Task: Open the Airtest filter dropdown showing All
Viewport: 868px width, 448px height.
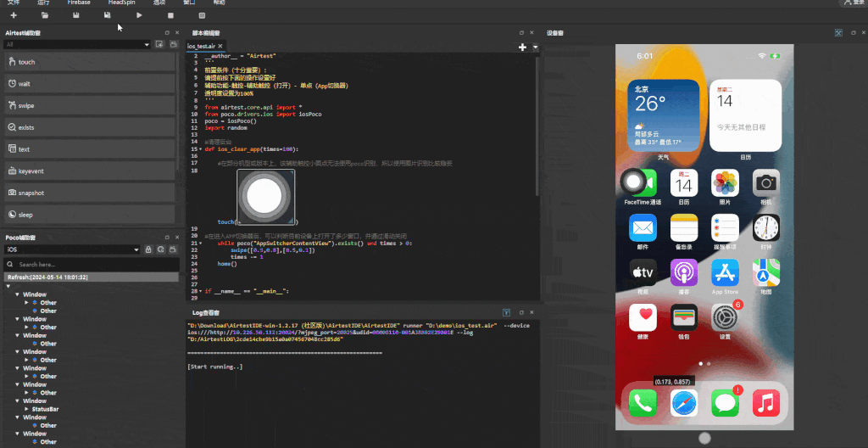Action: tap(77, 44)
